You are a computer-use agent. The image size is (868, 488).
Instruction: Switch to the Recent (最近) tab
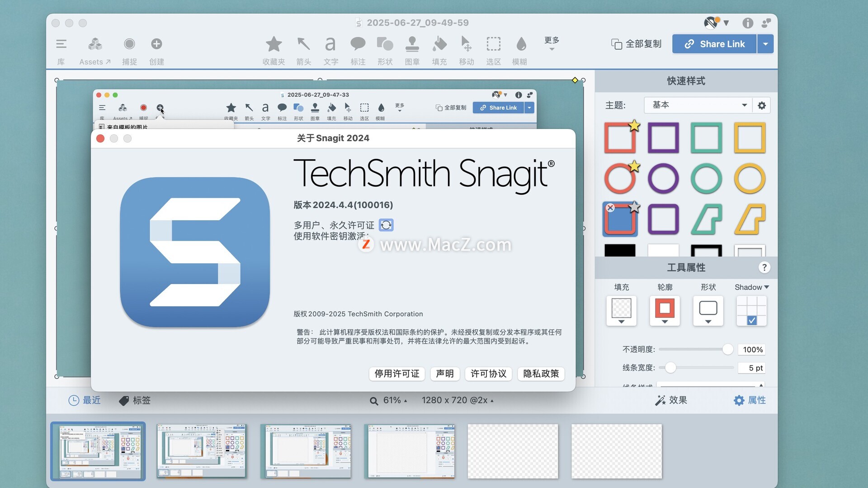tap(85, 400)
